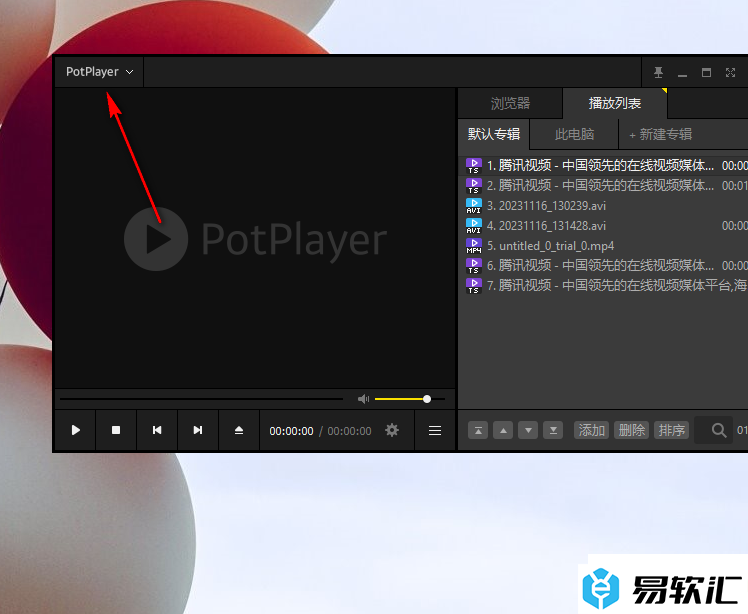Select playlist item 4. 20231116_131428.avi
Viewport: 748px width, 614px height.
(x=603, y=226)
